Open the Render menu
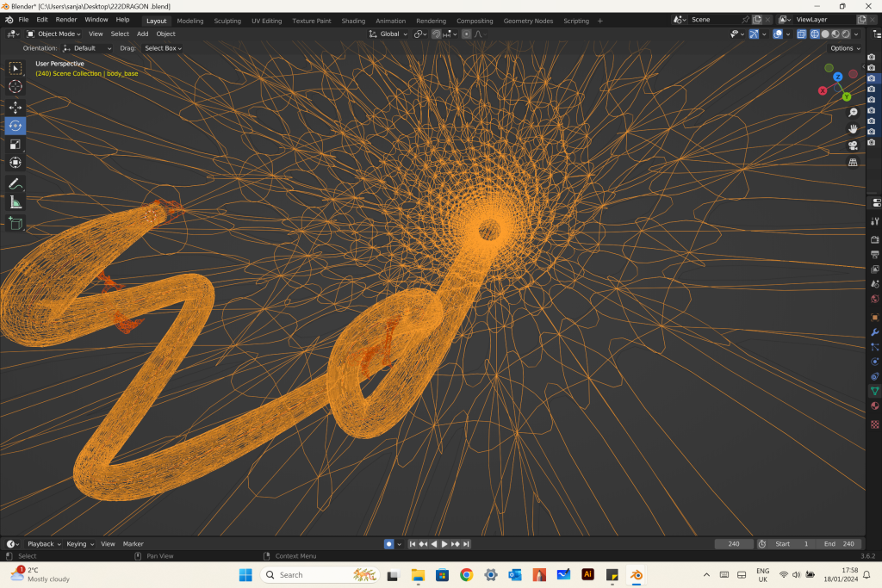Screen dimensions: 882x588 [65, 20]
